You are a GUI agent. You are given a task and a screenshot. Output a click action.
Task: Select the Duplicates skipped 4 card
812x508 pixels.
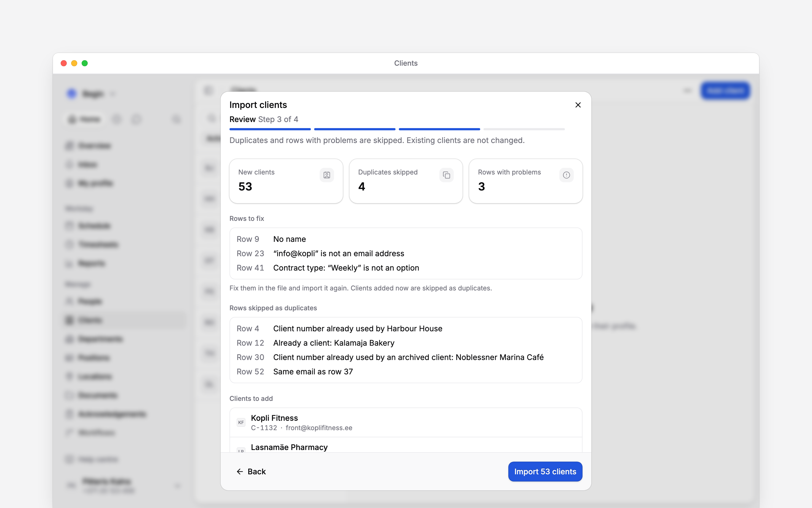[406, 181]
